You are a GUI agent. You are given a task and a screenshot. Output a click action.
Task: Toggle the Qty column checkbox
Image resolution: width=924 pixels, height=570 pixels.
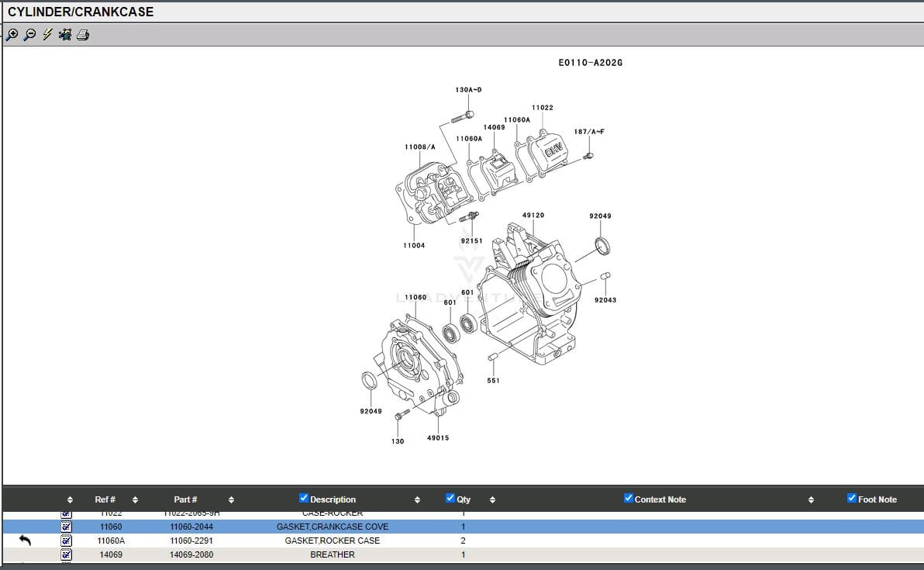click(450, 499)
